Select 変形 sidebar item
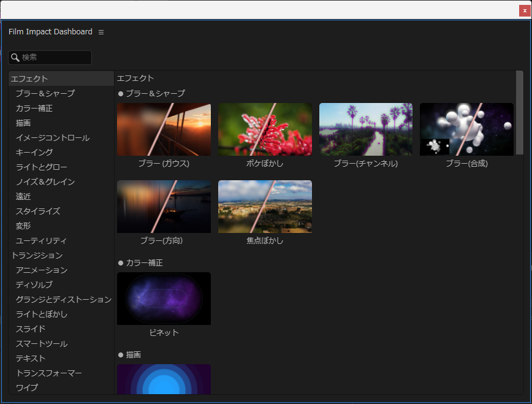This screenshot has width=532, height=404. (x=23, y=226)
